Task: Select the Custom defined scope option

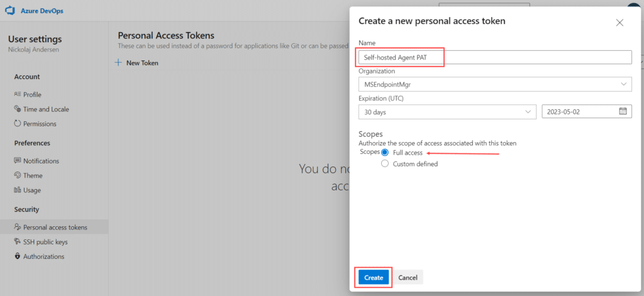Action: coord(385,164)
